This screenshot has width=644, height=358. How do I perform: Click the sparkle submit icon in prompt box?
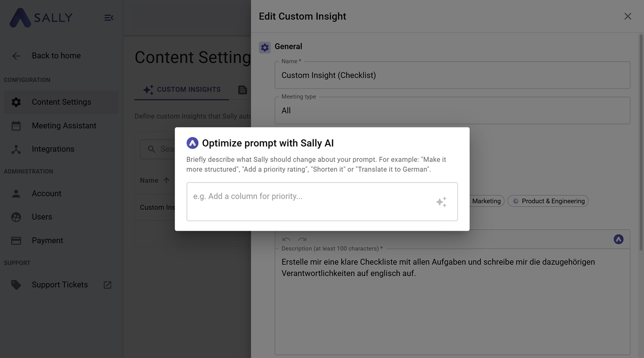pos(441,202)
